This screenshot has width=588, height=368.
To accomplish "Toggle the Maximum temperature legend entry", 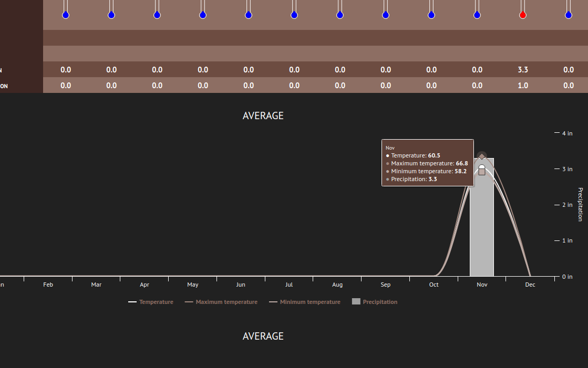I will click(221, 302).
